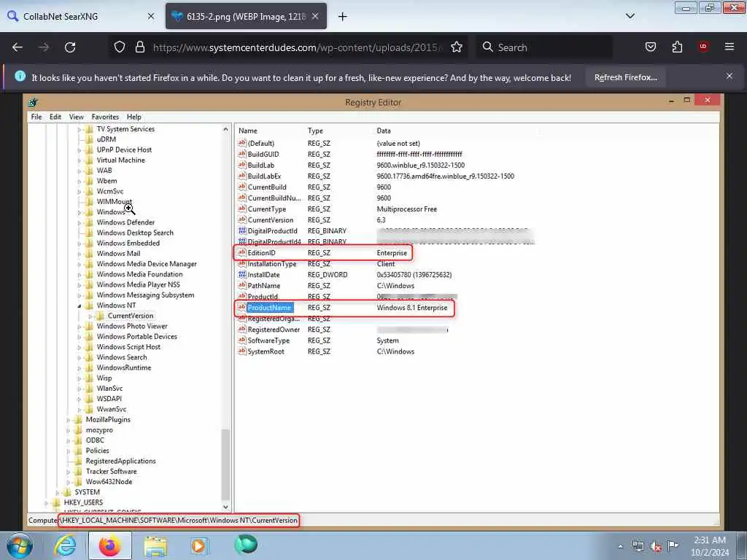Click the folder icon of HKEY_USERS
Viewport: 747px width, 560px height.
56,502
